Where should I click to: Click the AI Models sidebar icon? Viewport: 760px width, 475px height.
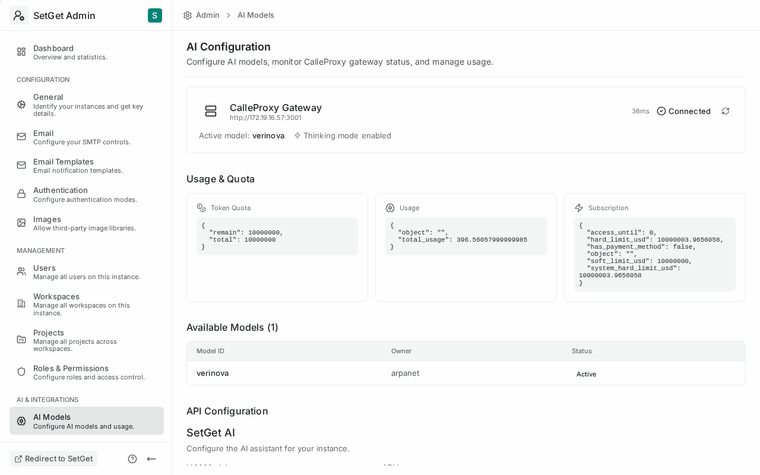point(21,421)
